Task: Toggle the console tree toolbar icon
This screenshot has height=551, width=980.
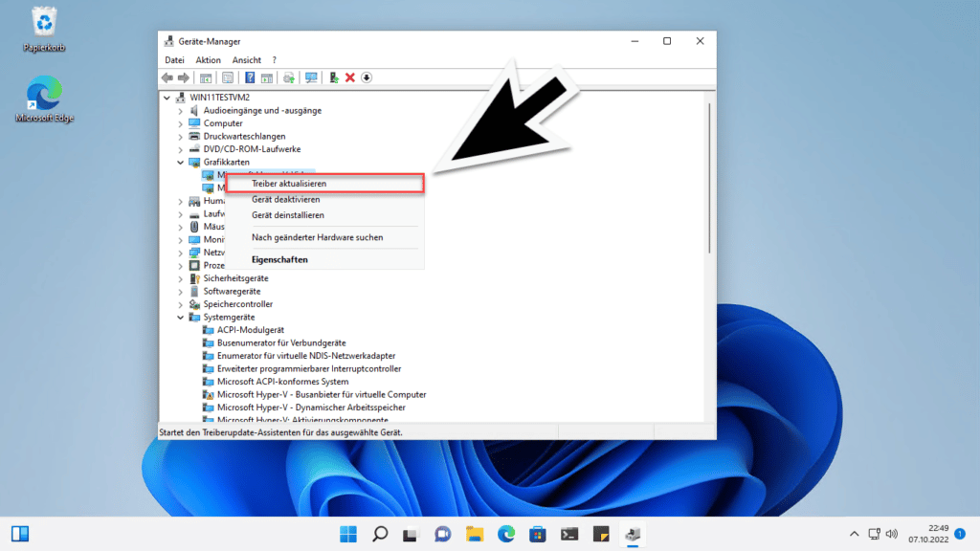Action: (206, 77)
